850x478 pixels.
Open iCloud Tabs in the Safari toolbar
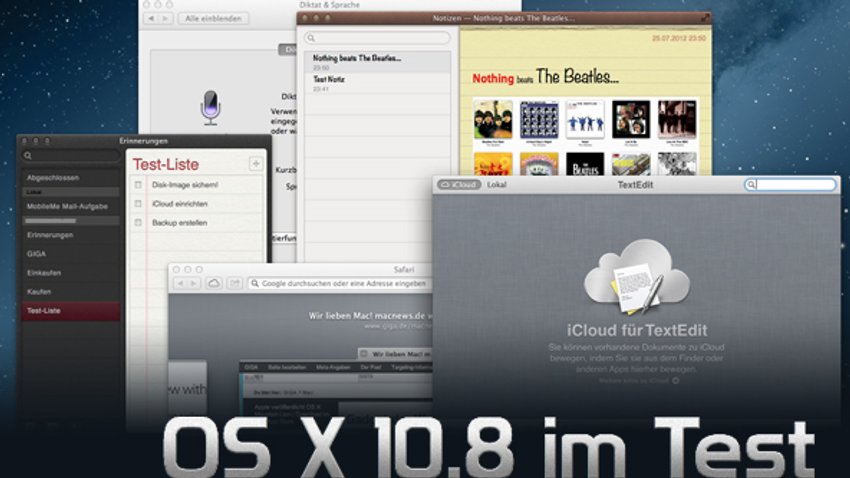(x=214, y=283)
